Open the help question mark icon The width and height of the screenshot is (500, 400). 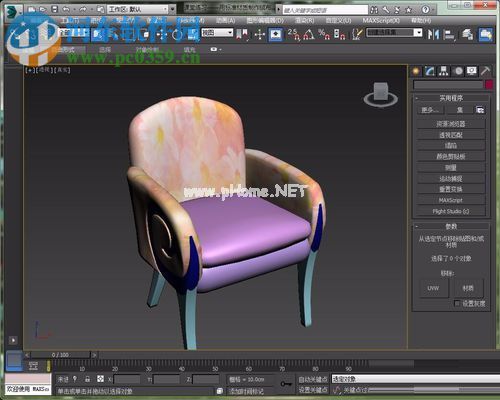tap(426, 10)
